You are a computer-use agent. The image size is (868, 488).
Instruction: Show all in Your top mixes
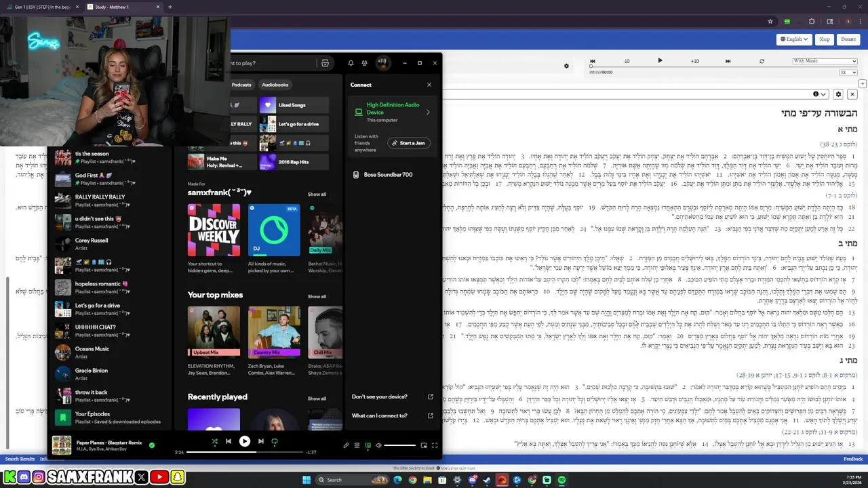(317, 296)
